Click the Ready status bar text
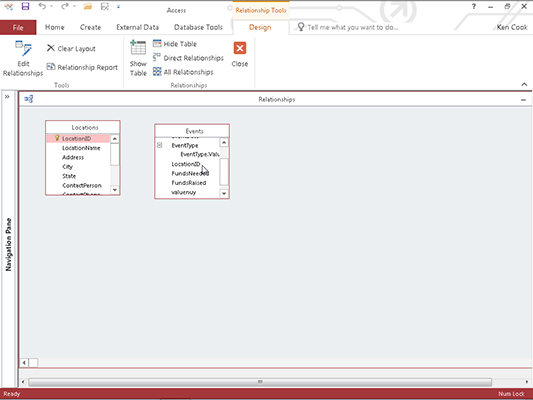533x400 pixels. [12, 394]
